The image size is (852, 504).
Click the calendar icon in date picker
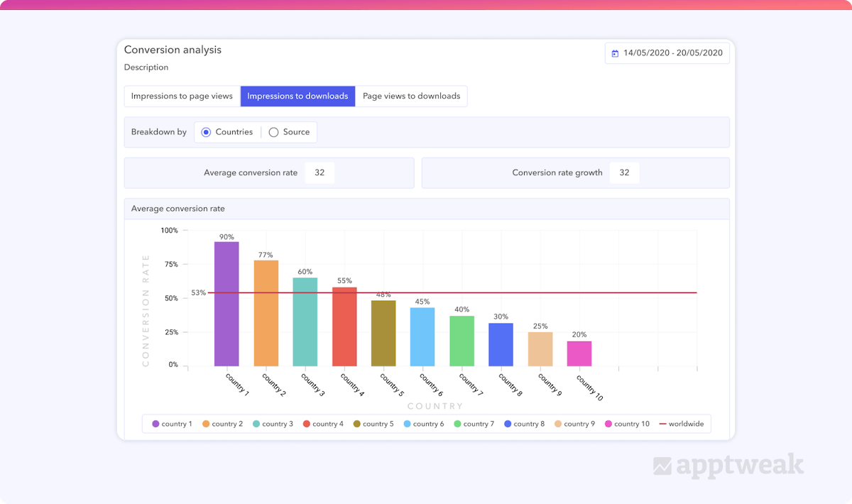pos(615,53)
